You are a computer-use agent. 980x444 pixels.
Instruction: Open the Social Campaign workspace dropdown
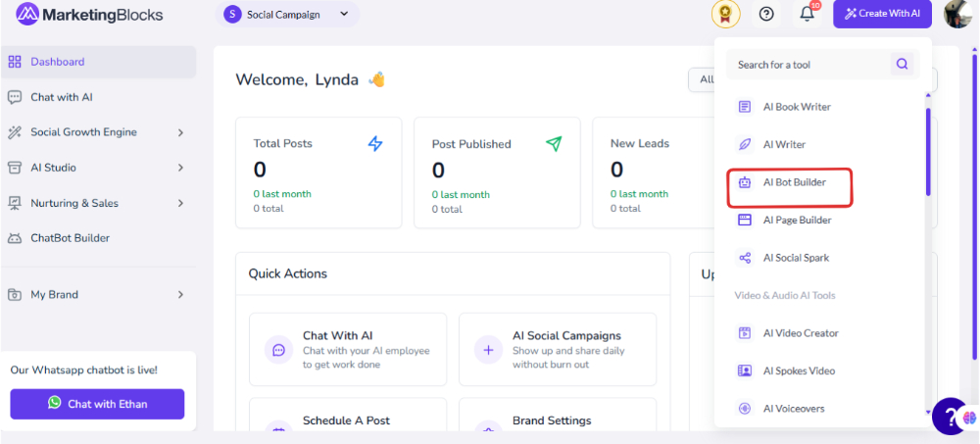(287, 14)
